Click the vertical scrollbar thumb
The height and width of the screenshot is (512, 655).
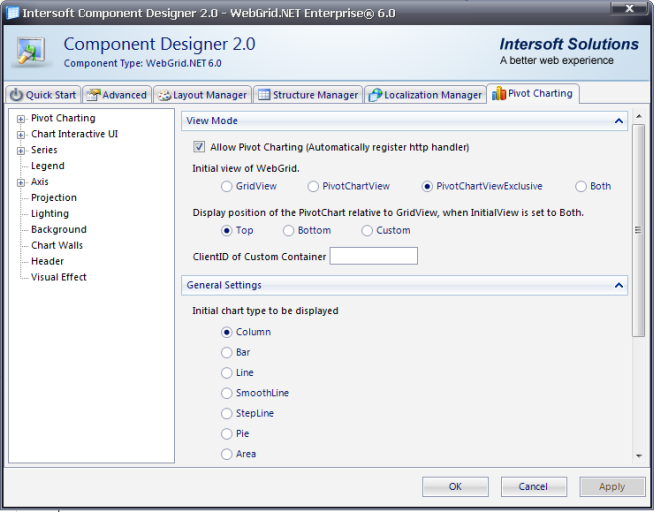tap(638, 230)
